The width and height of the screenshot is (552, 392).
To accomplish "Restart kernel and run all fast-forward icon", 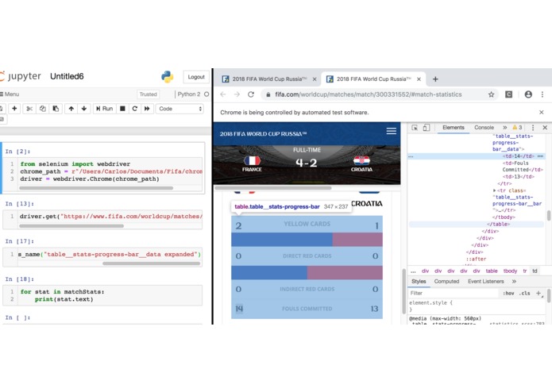I will [147, 109].
